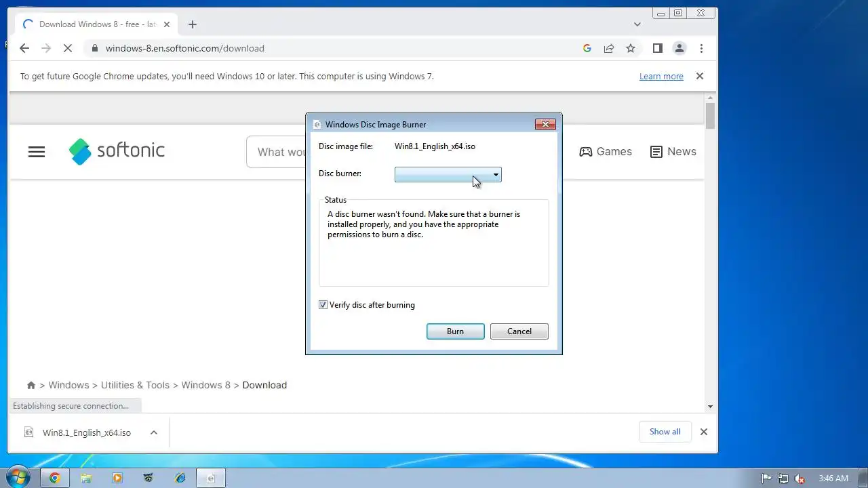Click the Disc Image Burner taskbar item
868x488 pixels.
211,478
